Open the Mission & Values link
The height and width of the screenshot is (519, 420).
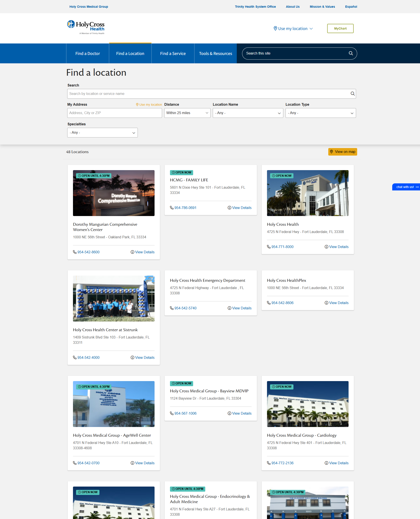click(x=322, y=7)
